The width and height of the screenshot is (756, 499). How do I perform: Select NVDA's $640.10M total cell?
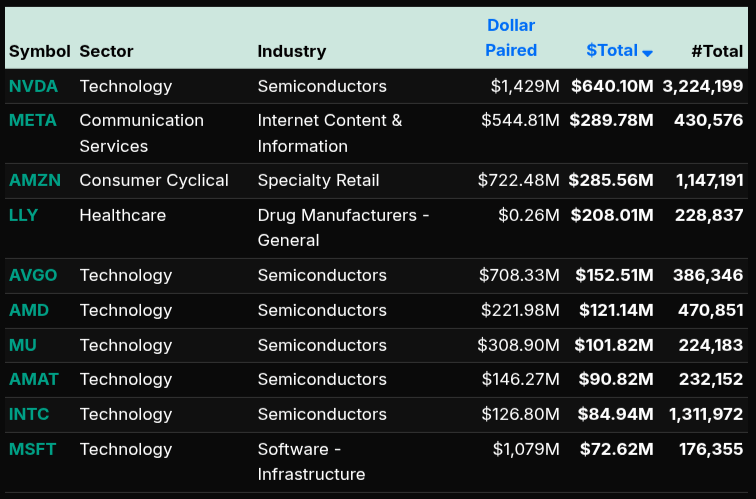(612, 86)
